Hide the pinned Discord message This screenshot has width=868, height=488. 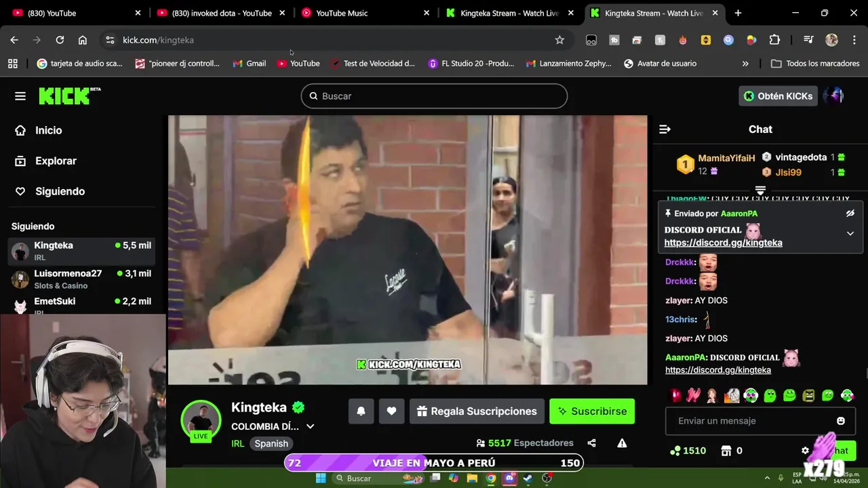pos(850,213)
